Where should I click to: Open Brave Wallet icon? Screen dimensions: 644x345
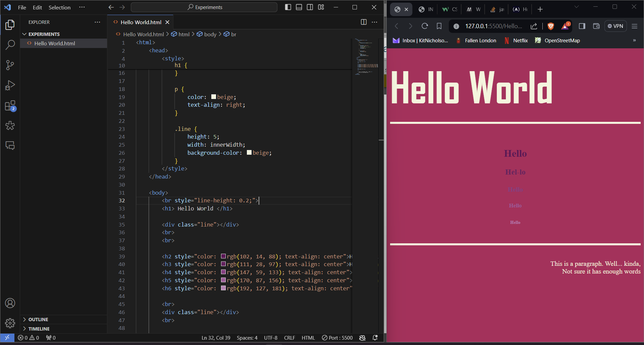point(596,26)
